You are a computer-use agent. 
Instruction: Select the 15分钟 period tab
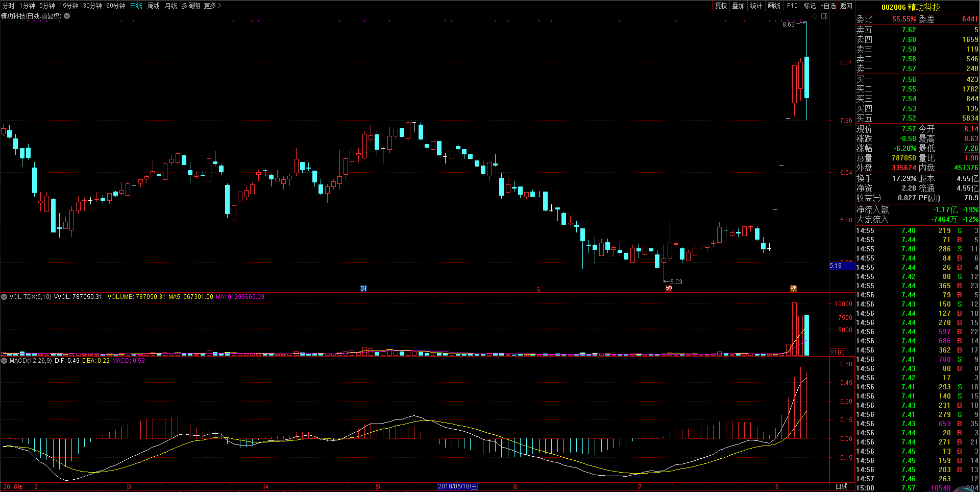coord(69,6)
